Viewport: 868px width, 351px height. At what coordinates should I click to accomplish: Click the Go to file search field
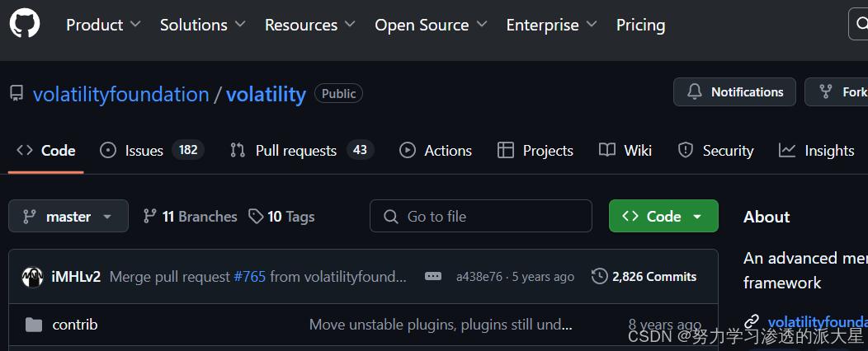(x=481, y=217)
